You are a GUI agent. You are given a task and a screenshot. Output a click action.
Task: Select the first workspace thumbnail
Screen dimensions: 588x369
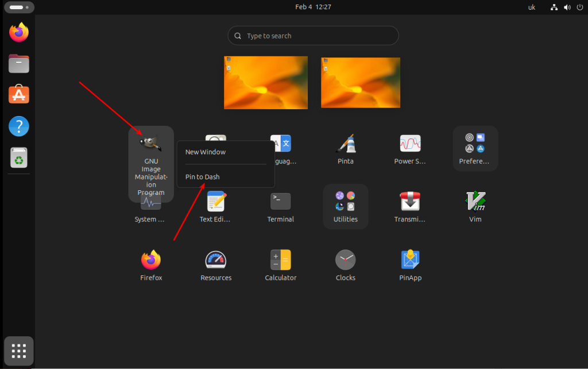point(266,83)
